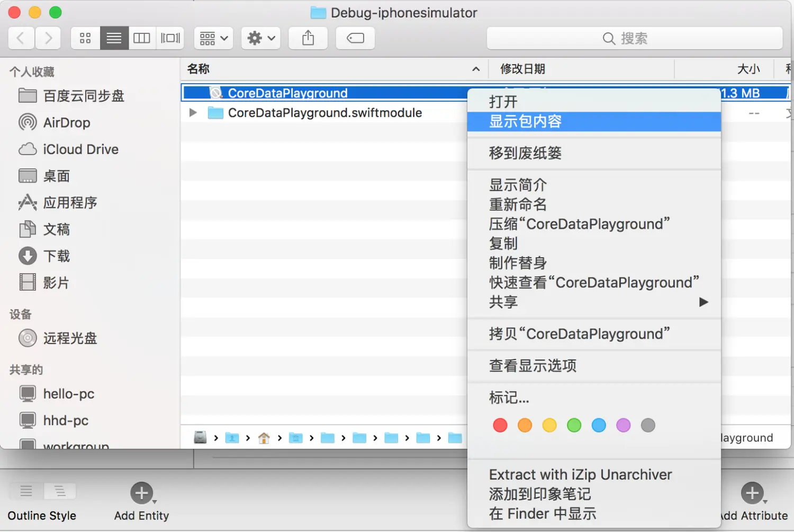This screenshot has width=794, height=532.
Task: Apply the red tag color
Action: point(500,425)
